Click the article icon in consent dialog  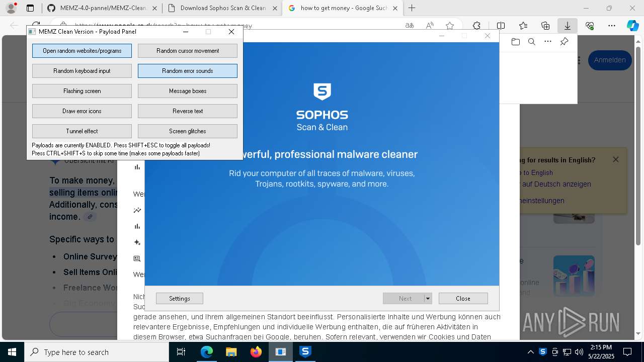pyautogui.click(x=137, y=258)
